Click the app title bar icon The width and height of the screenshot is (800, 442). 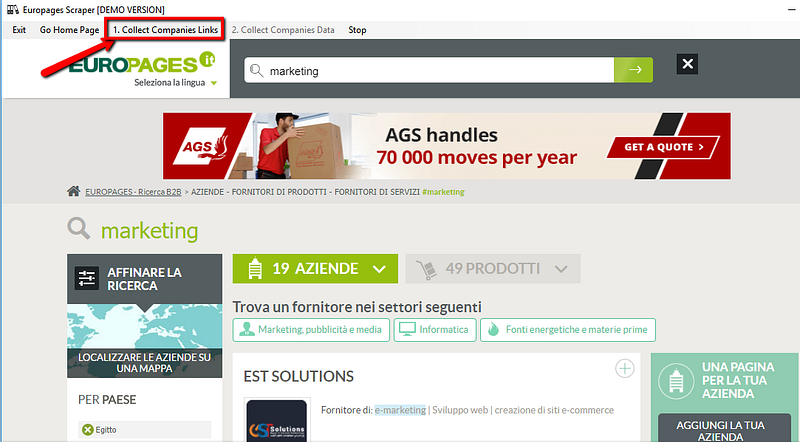pos(13,10)
